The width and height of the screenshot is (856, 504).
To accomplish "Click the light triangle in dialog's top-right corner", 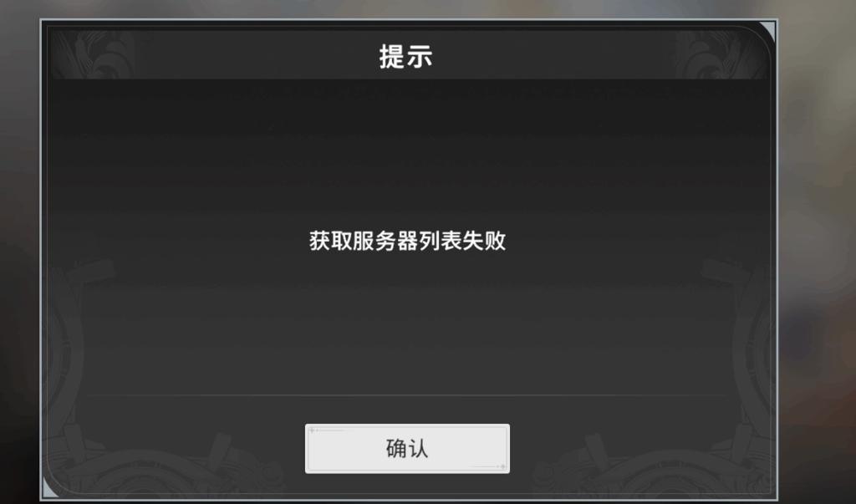I will pyautogui.click(x=769, y=30).
